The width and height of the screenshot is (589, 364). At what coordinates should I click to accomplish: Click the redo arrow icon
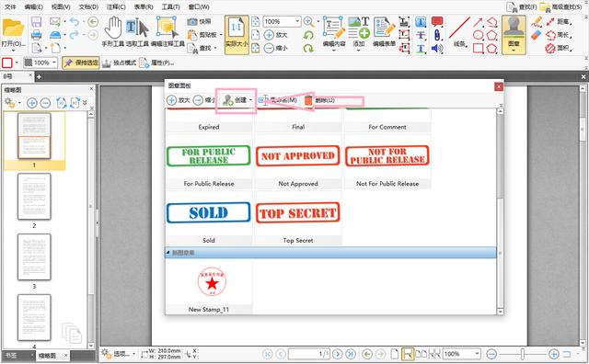click(75, 35)
